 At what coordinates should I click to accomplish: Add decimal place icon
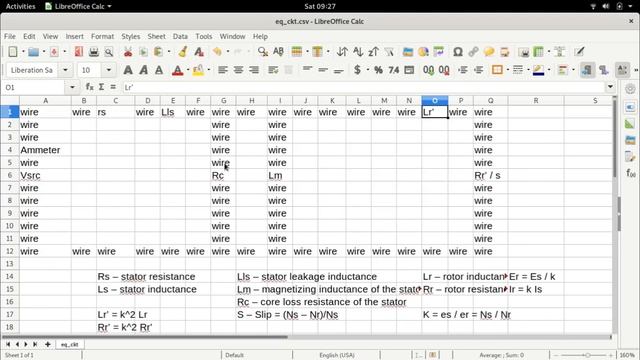[x=429, y=70]
